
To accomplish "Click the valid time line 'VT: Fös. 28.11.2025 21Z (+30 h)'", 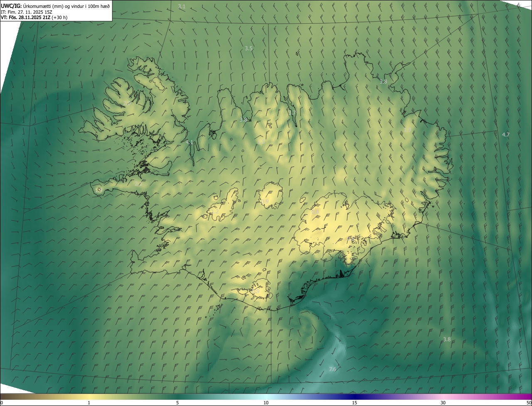I will tap(34, 17).
